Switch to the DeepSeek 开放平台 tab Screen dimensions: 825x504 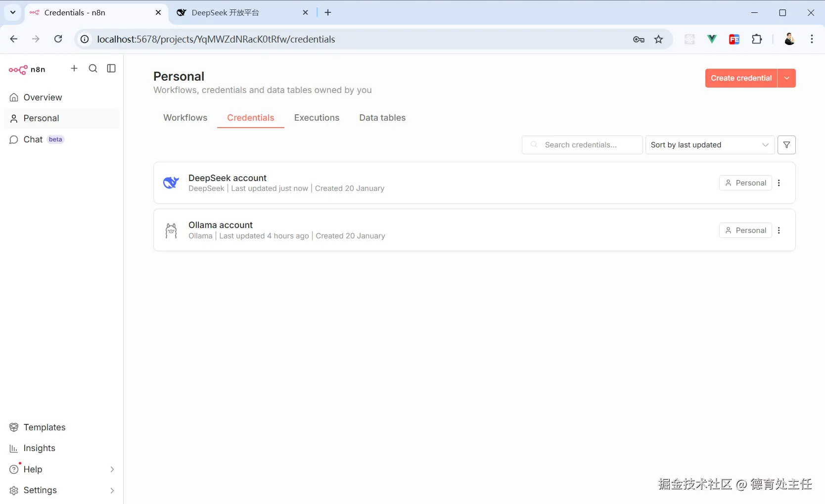pyautogui.click(x=242, y=13)
